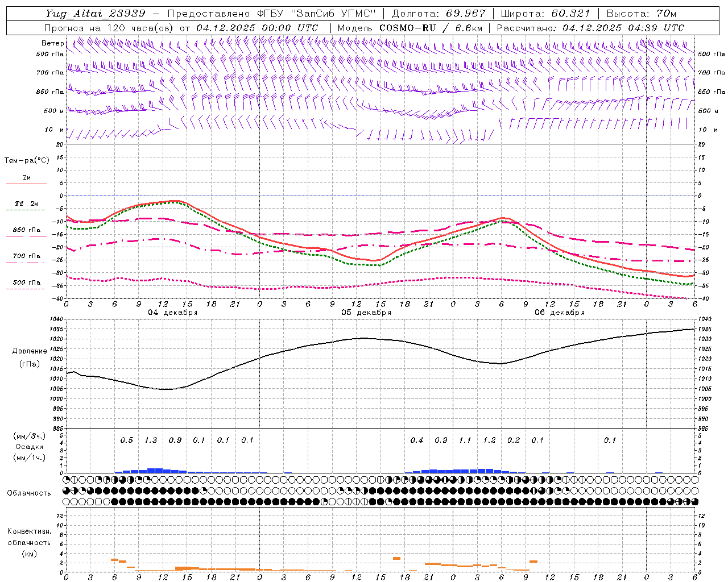Click the date label 05 декабря
Viewport: 728px width, 582px height.
click(x=366, y=313)
